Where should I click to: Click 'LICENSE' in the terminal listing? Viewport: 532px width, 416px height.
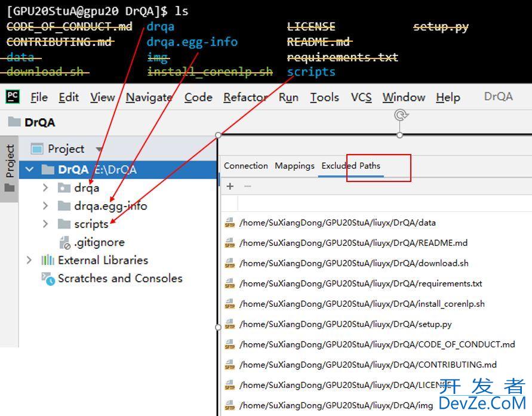click(x=311, y=27)
